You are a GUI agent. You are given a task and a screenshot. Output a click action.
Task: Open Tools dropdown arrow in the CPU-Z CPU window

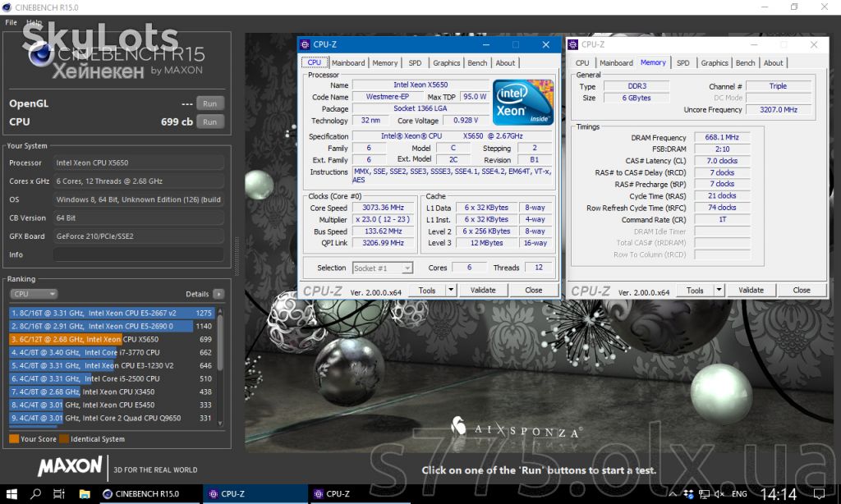[451, 290]
